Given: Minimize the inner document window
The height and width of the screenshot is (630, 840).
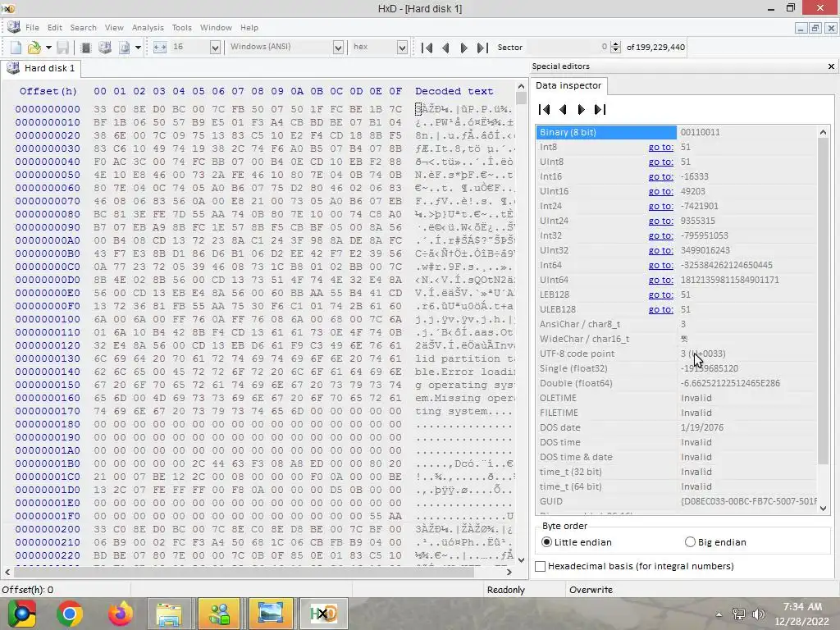Looking at the screenshot, I should click(801, 28).
